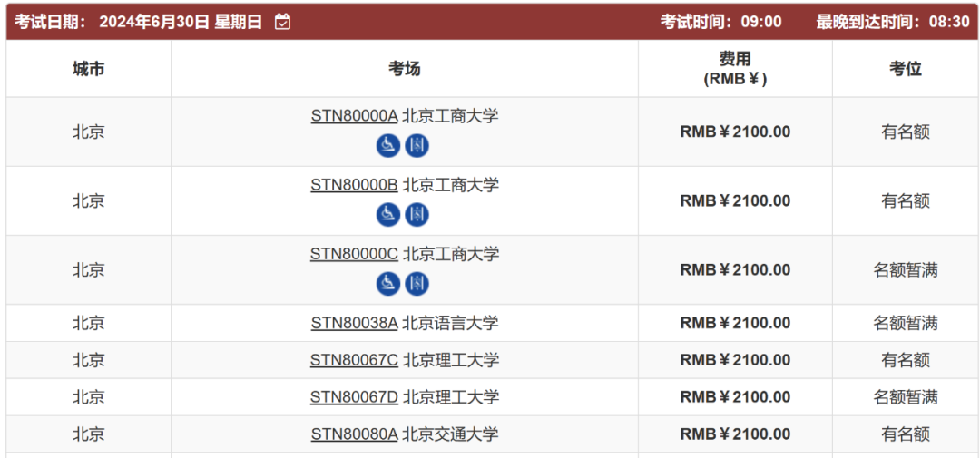Click 北京 city cell in STN80067D row

(89, 396)
